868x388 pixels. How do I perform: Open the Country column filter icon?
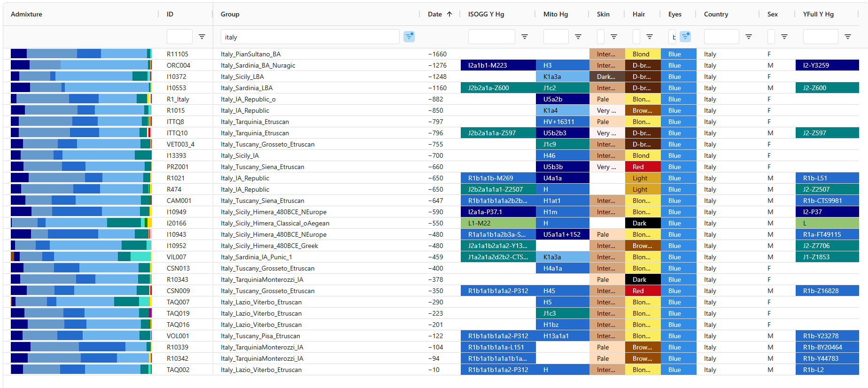749,37
